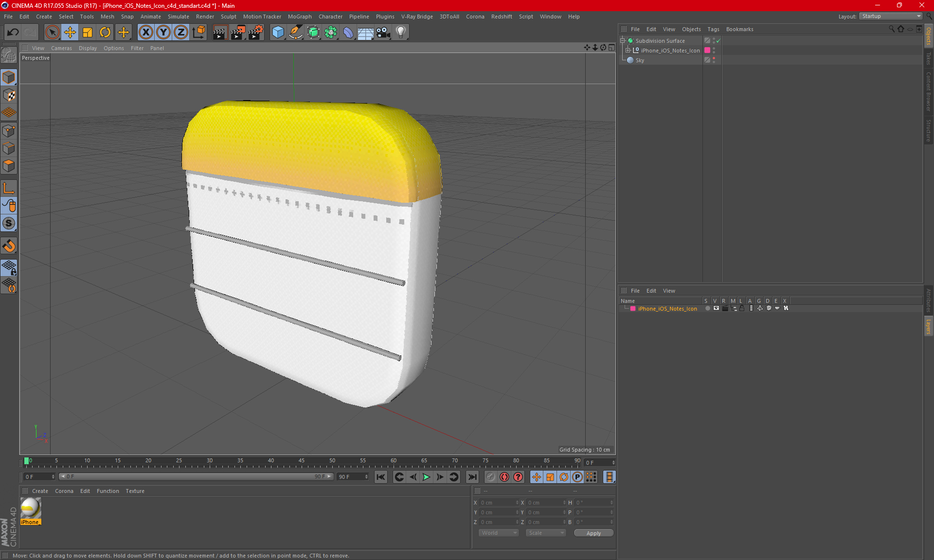Go to start of animation
This screenshot has width=934, height=560.
(x=381, y=477)
